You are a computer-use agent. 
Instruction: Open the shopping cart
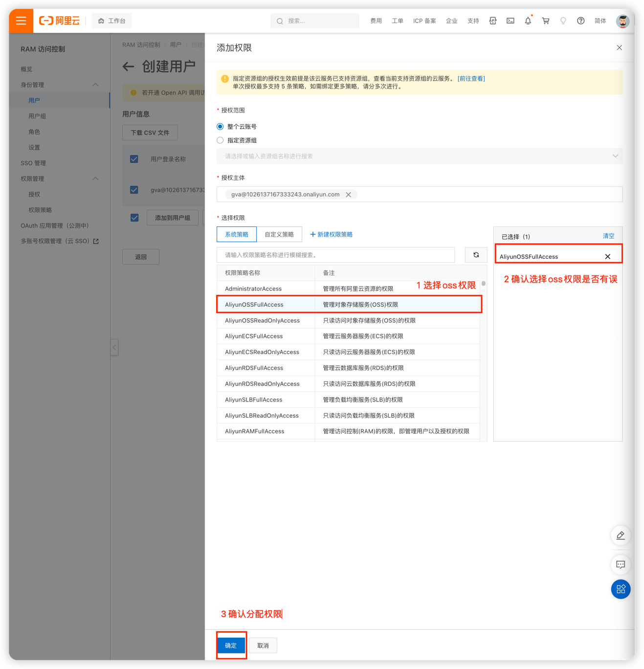(x=545, y=21)
